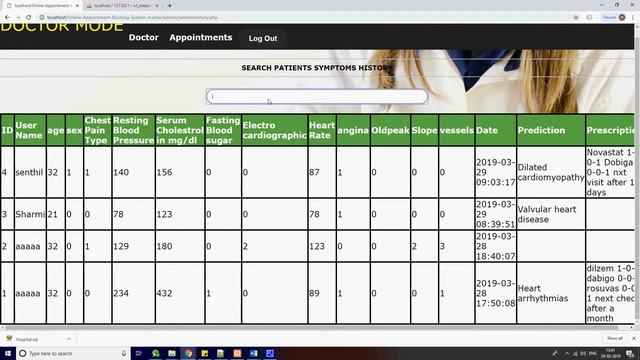Click the Novastat prescription cell
Image resolution: width=640 pixels, height=360 pixels.
610,172
